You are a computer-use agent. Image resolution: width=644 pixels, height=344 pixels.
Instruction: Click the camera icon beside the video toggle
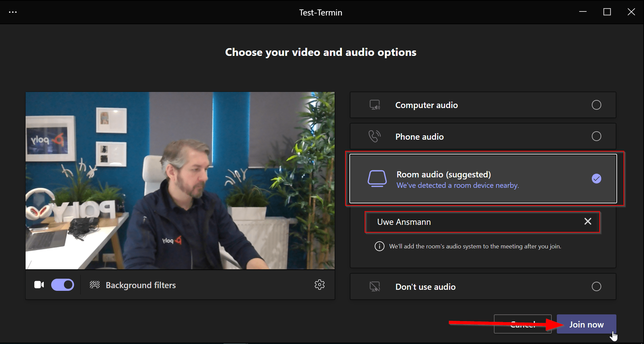(x=39, y=285)
